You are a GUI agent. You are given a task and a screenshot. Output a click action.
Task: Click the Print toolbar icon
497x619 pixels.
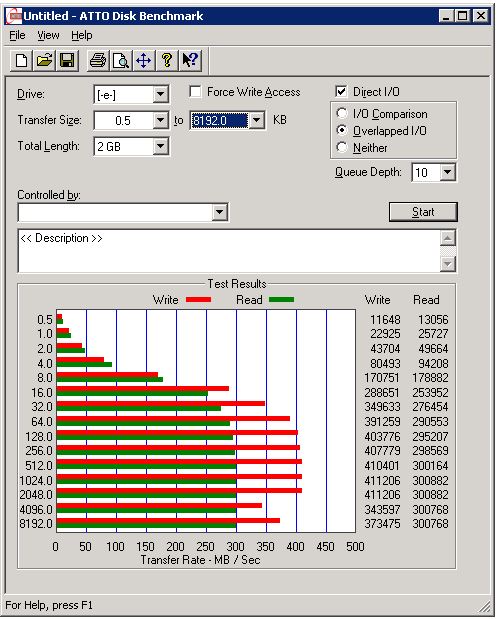98,61
